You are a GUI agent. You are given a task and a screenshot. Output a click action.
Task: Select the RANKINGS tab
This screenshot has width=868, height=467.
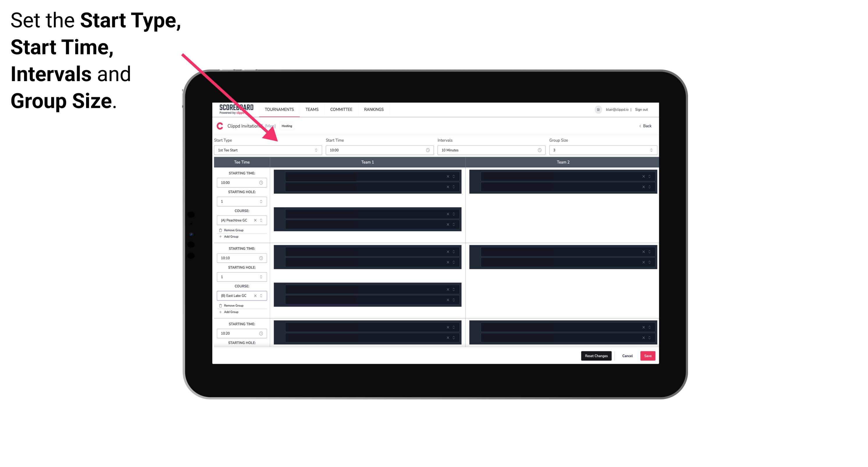(374, 109)
